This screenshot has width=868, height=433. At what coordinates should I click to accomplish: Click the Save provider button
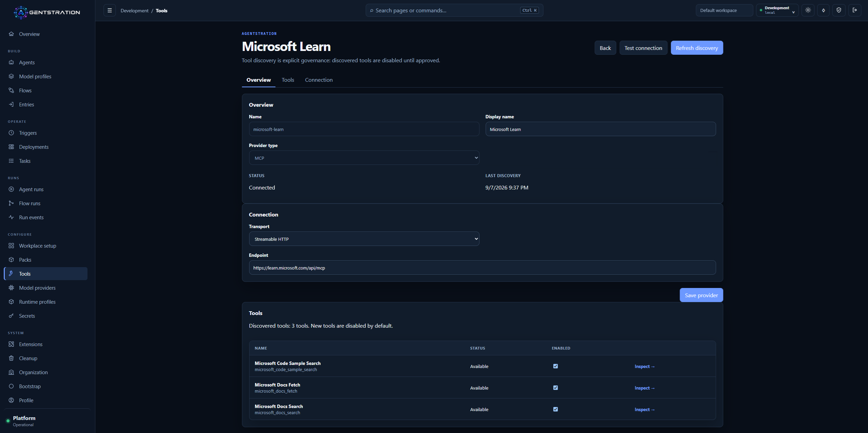coord(701,295)
